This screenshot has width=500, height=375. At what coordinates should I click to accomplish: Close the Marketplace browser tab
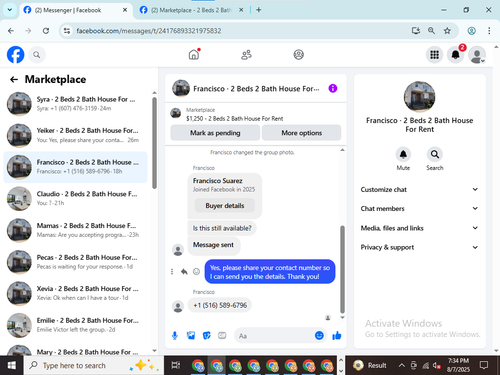[241, 10]
